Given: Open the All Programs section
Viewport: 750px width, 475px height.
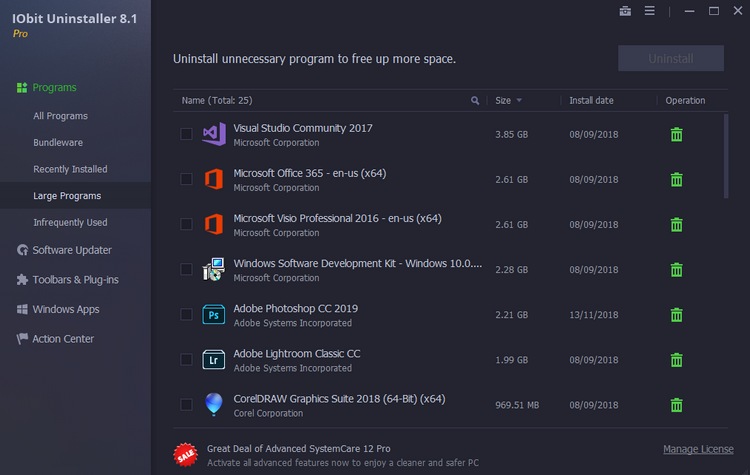Looking at the screenshot, I should coord(60,116).
